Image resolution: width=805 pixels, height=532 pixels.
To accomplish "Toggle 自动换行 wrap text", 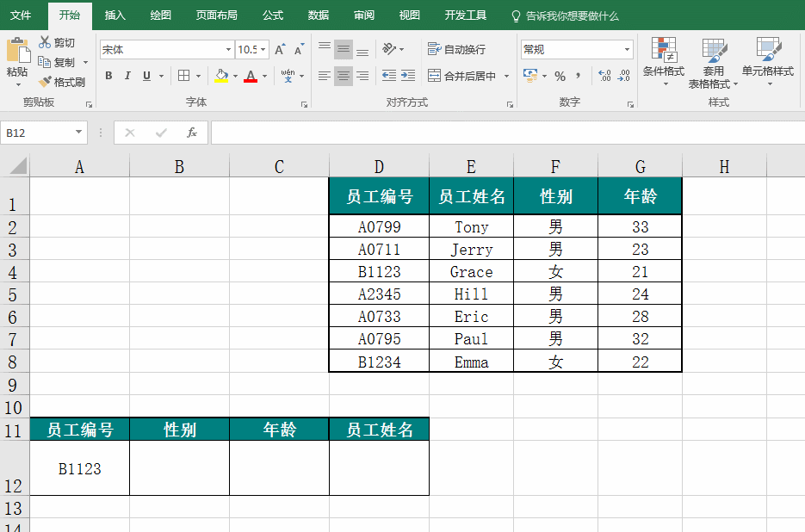I will click(x=456, y=49).
